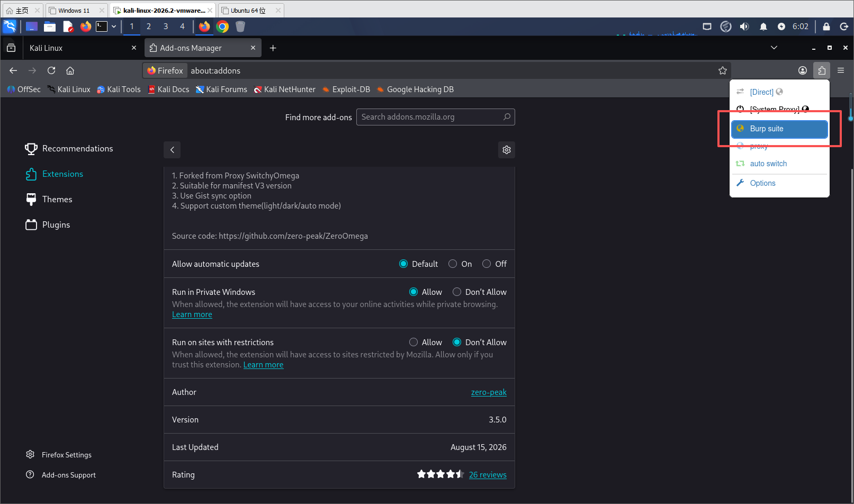Screen dimensions: 854x504
Task: Open the OffSec bookmark
Action: [x=24, y=89]
